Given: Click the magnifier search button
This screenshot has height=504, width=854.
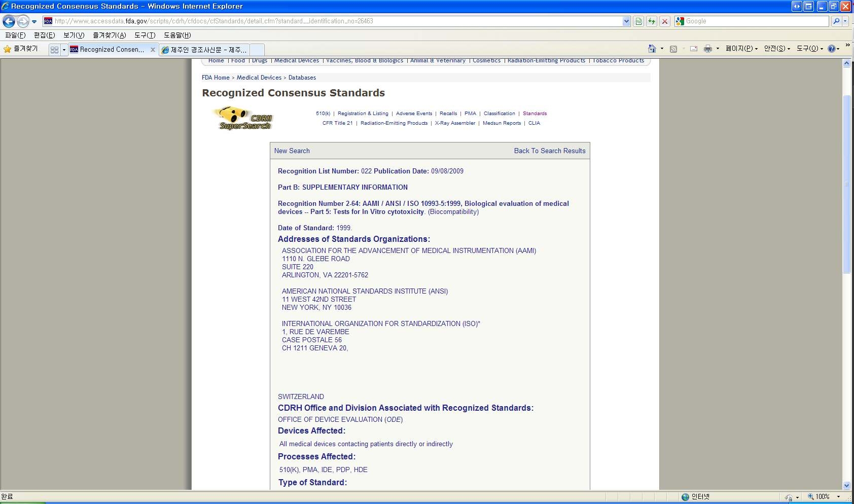Looking at the screenshot, I should coord(836,21).
